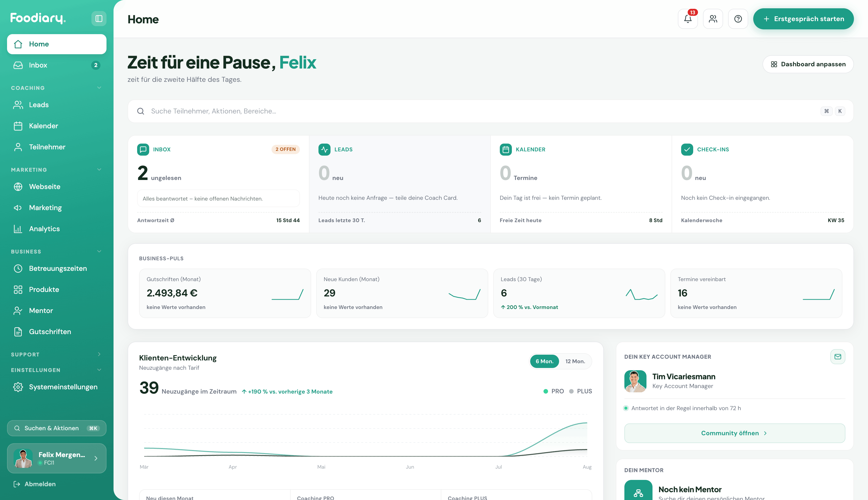Open notifications bell with 13 badge

point(688,19)
